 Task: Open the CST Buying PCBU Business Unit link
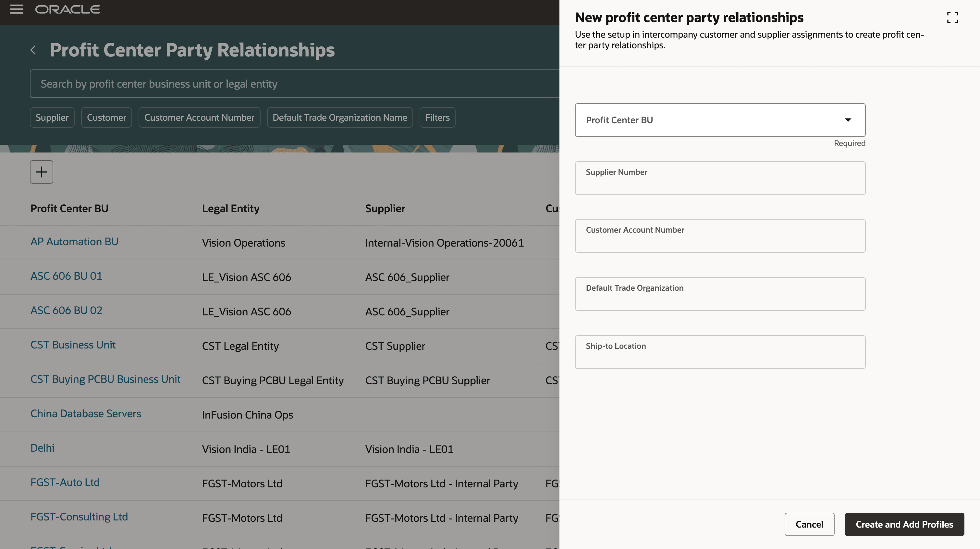coord(105,379)
